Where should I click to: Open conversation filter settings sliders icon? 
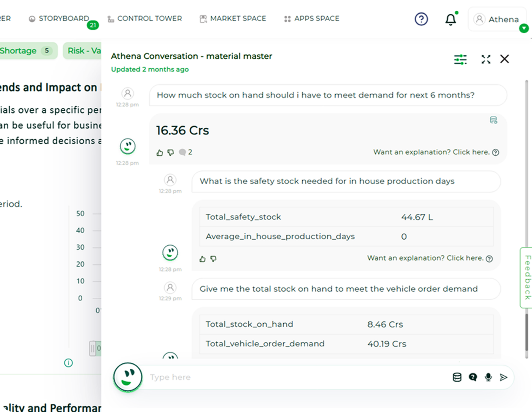tap(460, 59)
